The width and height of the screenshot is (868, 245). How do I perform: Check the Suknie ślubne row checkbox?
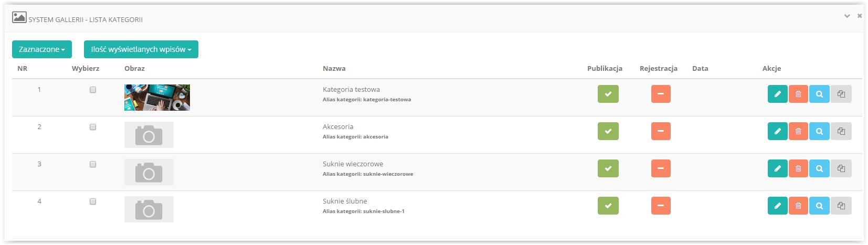coord(93,201)
